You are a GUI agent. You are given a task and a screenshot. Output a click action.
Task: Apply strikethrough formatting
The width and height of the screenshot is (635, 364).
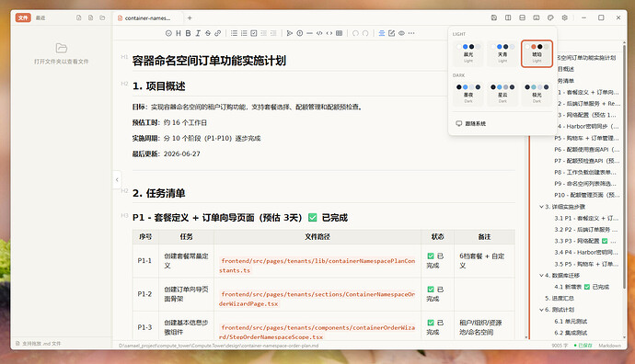pos(208,33)
